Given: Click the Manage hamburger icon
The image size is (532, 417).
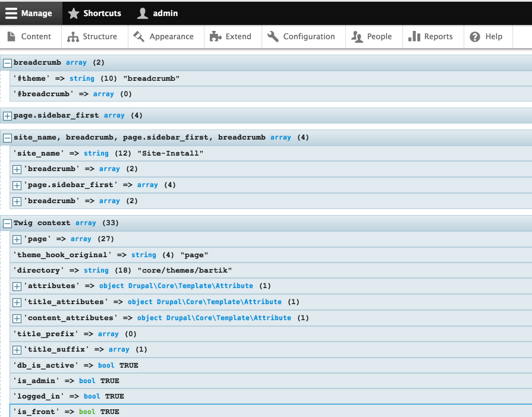Looking at the screenshot, I should tap(11, 13).
